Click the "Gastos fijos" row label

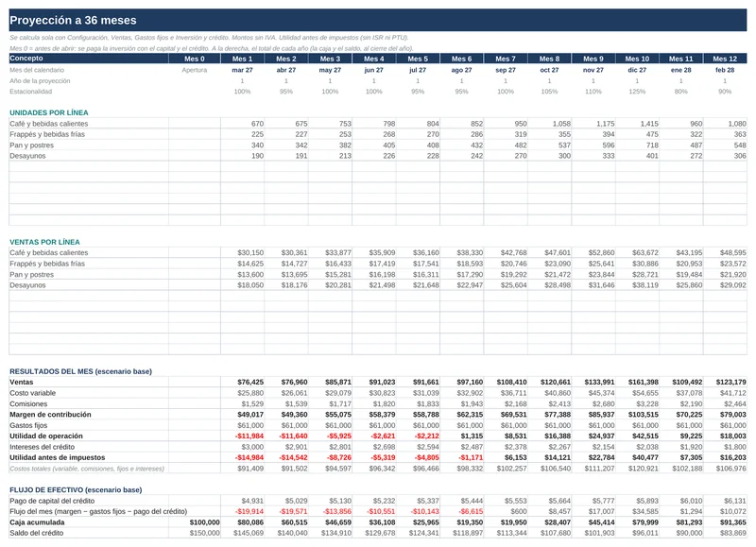[x=28, y=425]
